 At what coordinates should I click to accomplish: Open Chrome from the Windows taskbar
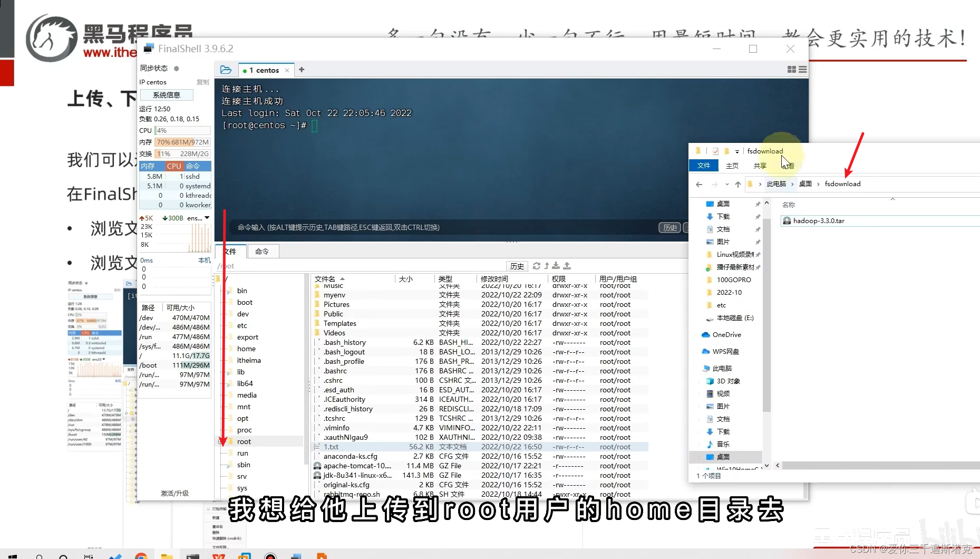click(x=141, y=556)
